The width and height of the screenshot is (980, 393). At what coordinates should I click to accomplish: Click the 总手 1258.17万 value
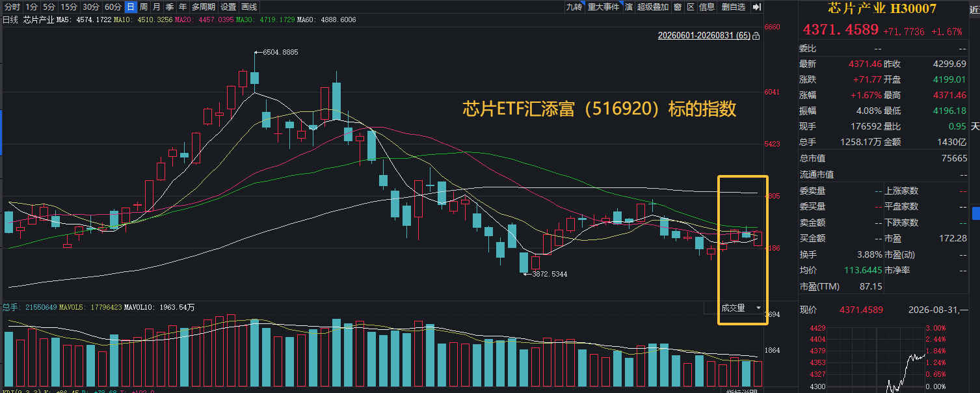(862, 142)
